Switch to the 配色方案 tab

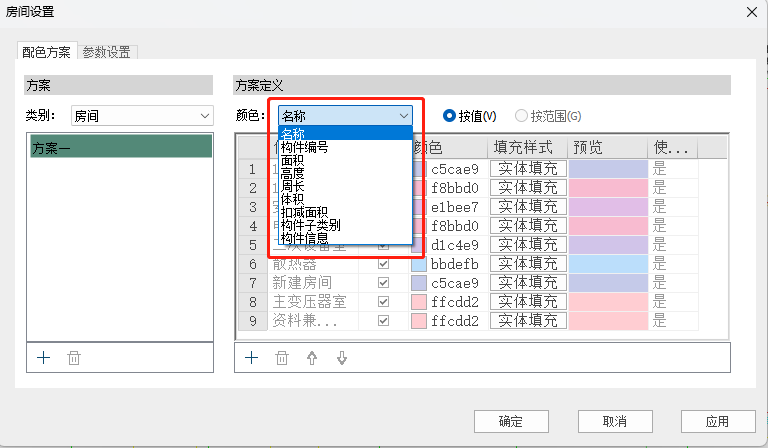[47, 51]
